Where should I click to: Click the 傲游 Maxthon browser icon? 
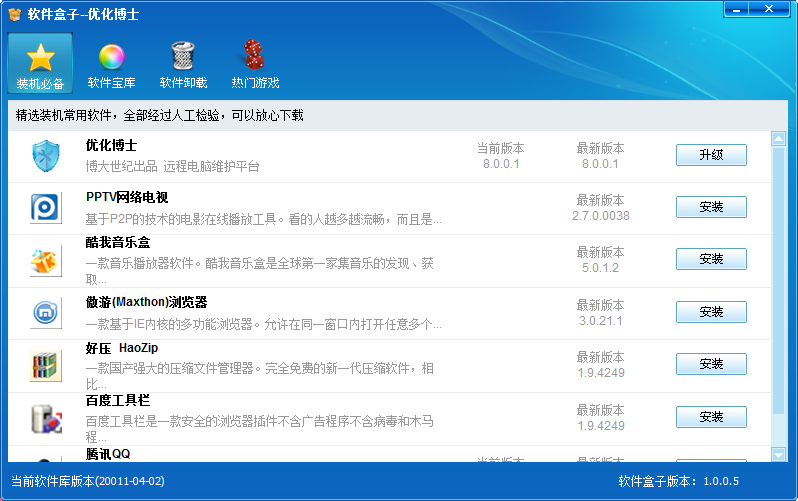pyautogui.click(x=46, y=313)
